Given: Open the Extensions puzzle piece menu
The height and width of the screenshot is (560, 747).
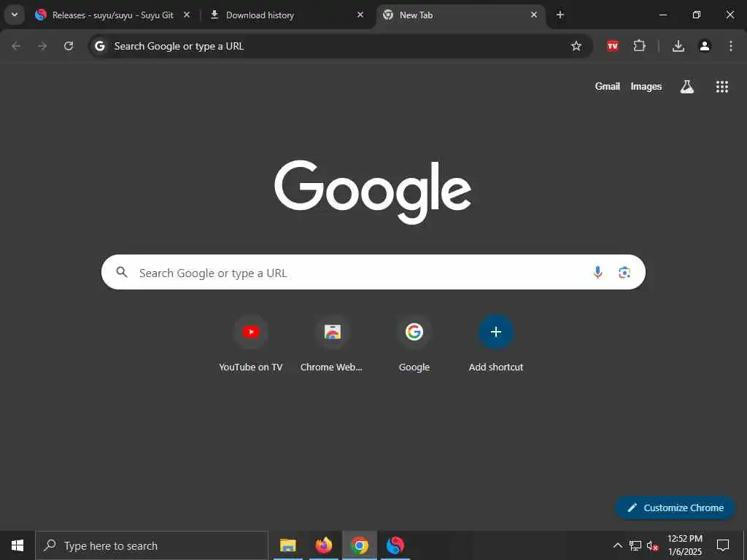Looking at the screenshot, I should click(x=639, y=46).
